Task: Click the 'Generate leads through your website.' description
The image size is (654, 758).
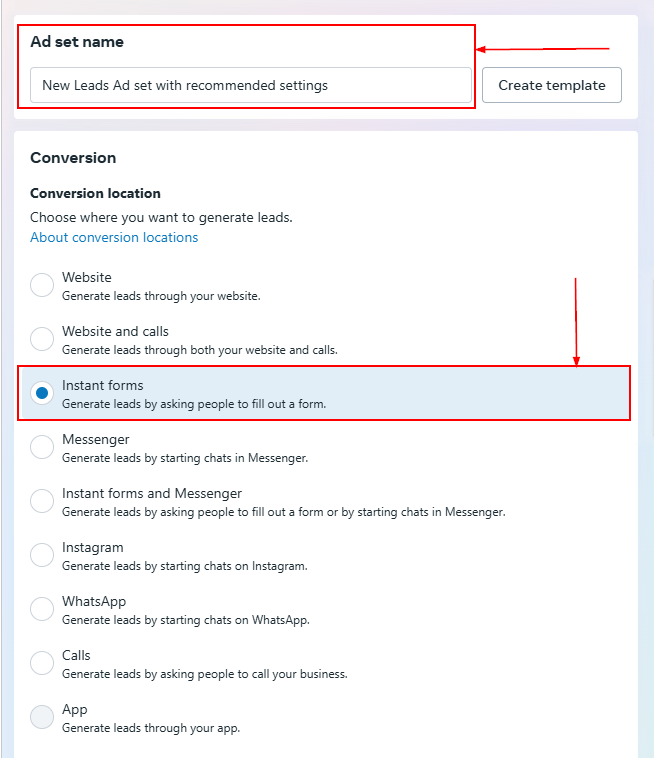Action: pyautogui.click(x=161, y=296)
